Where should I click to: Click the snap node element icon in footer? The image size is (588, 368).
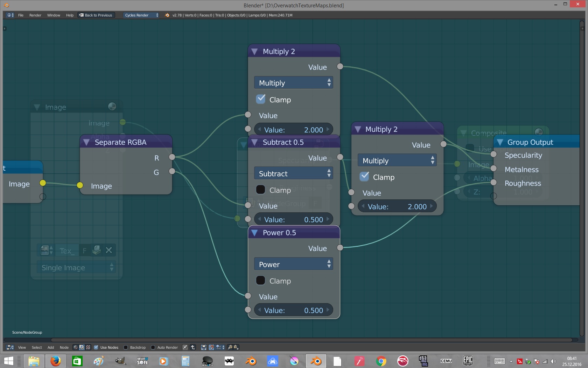tap(204, 347)
